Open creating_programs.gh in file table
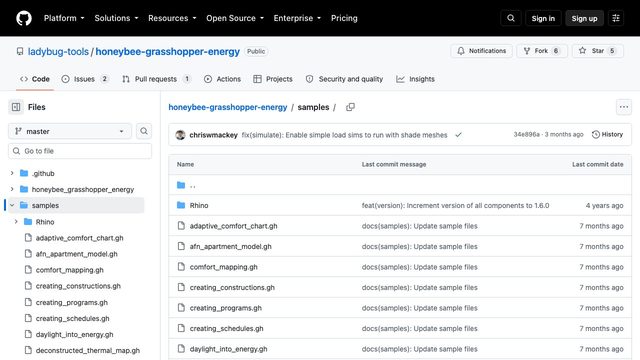640x360 pixels. 226,308
